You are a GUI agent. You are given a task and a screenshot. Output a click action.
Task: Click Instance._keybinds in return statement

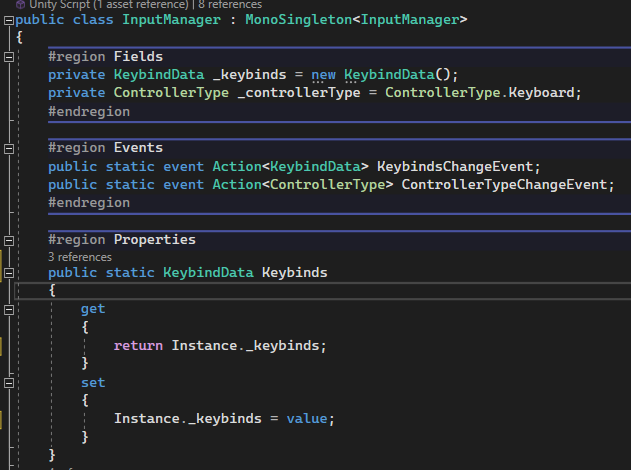[245, 346]
